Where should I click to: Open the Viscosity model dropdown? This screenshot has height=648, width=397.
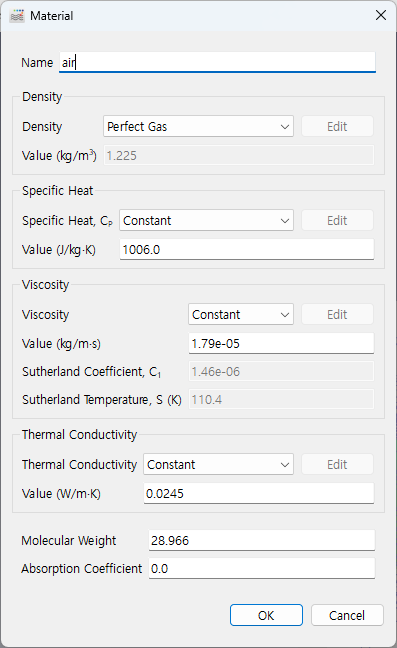[241, 314]
